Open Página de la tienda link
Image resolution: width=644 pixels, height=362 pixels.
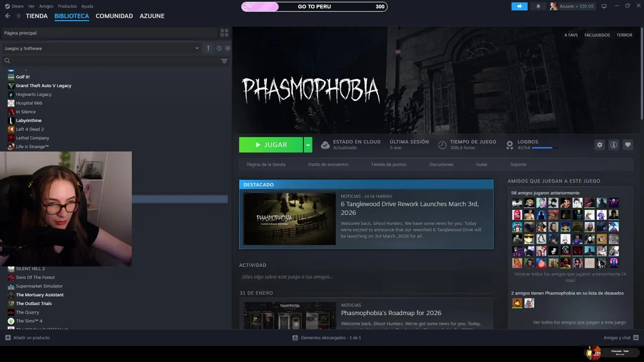(x=266, y=164)
